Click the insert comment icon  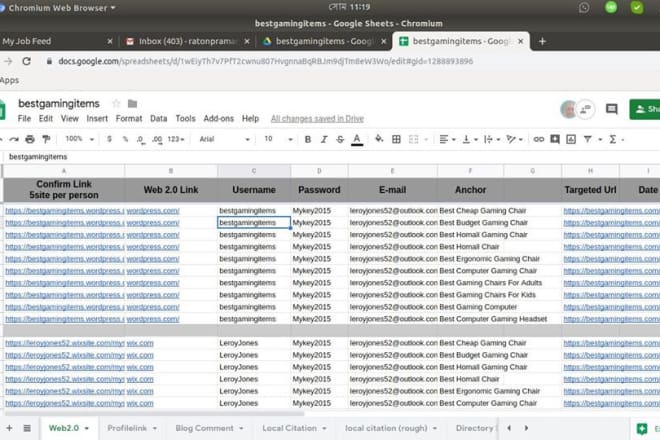coord(555,139)
